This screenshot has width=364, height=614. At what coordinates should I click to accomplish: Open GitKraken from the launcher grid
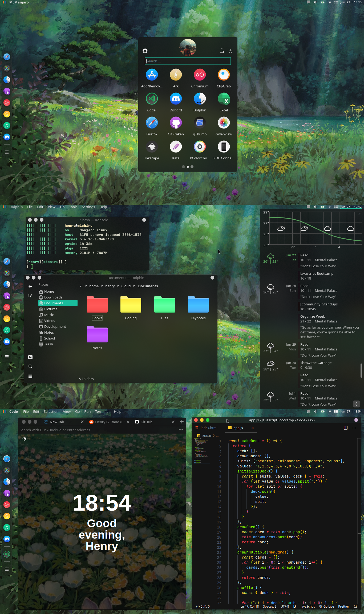tap(176, 123)
